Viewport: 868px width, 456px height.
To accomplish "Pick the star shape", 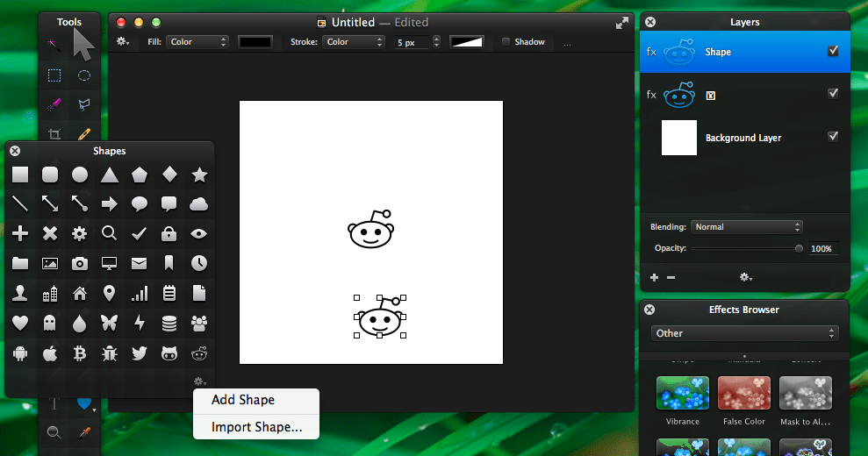I will pyautogui.click(x=199, y=175).
